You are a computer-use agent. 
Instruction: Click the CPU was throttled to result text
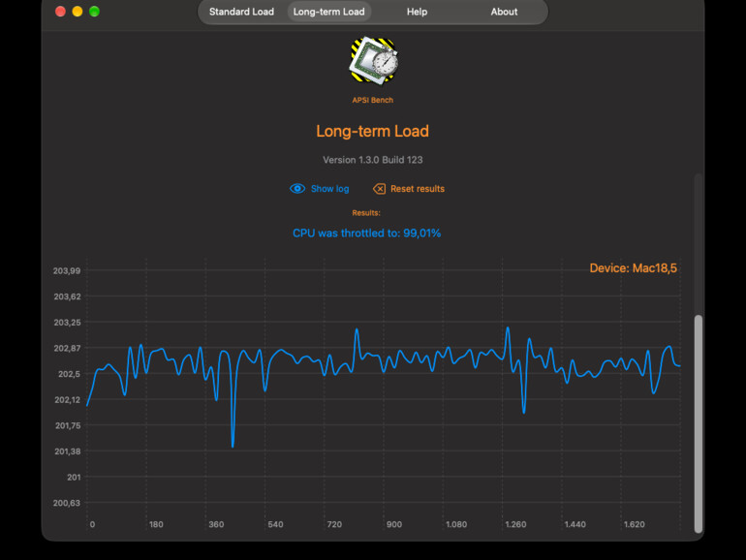367,233
